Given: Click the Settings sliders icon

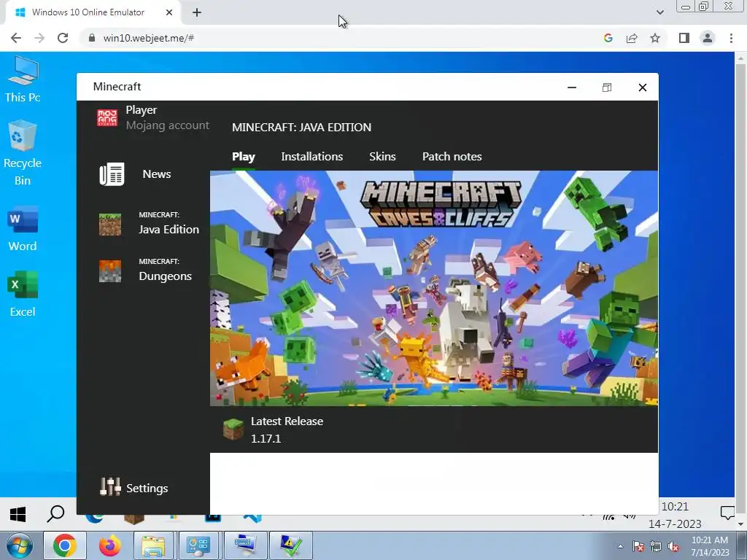Looking at the screenshot, I should [x=110, y=486].
